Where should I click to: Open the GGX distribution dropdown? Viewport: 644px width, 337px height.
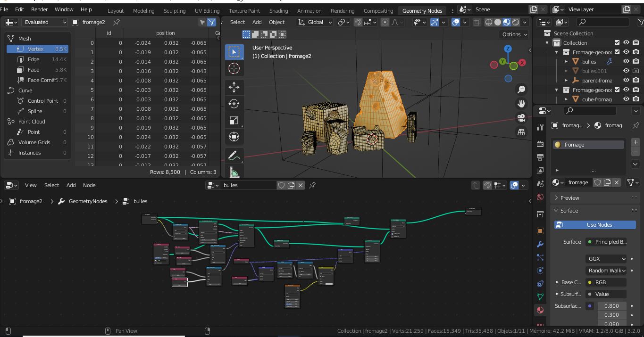606,258
